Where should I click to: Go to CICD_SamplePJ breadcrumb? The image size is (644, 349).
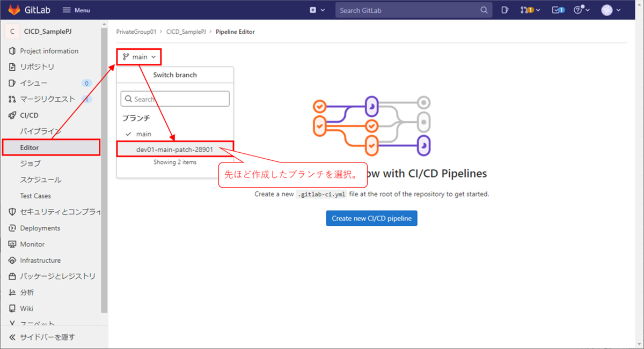click(186, 32)
